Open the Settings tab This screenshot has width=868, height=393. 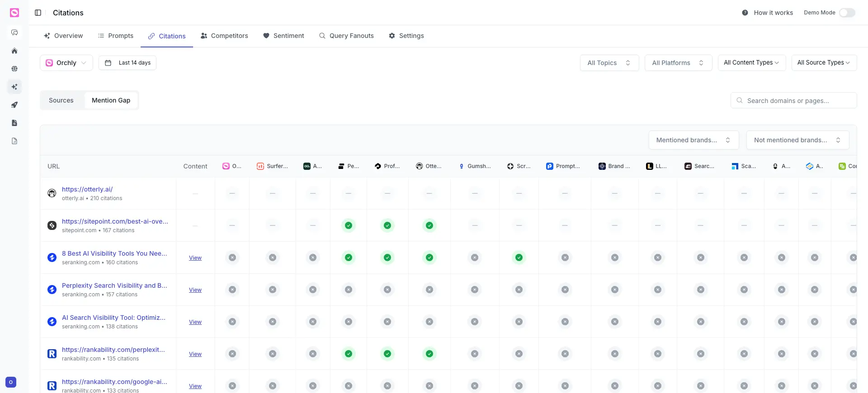coord(406,36)
